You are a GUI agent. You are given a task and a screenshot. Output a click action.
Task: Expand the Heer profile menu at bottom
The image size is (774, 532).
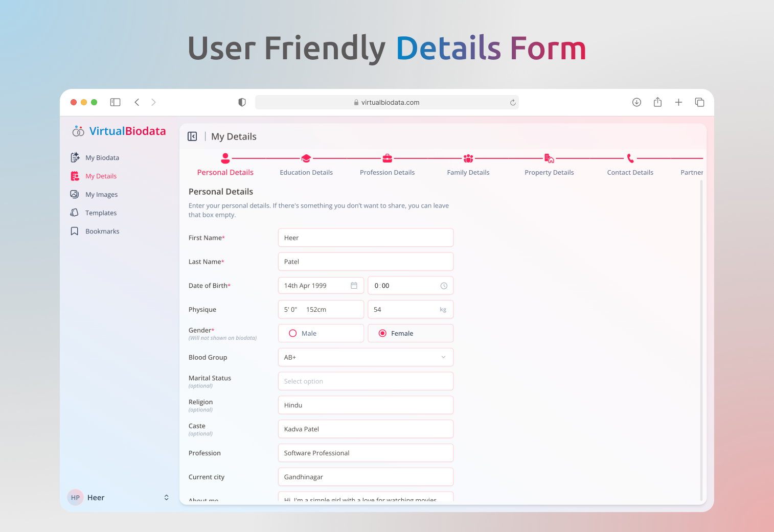tap(166, 497)
